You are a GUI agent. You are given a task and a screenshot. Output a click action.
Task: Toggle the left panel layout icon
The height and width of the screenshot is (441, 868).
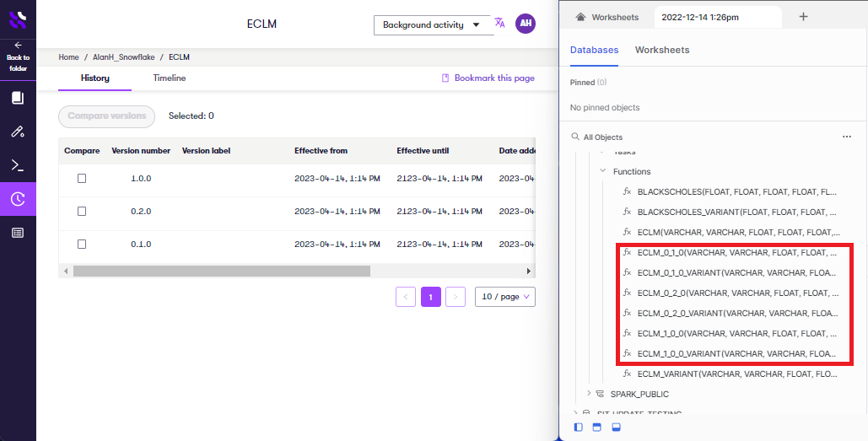click(579, 428)
